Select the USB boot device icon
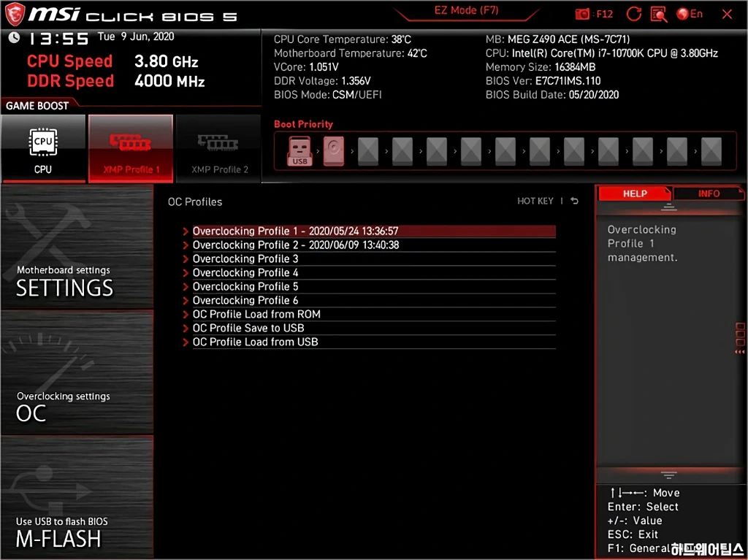748x560 pixels. tap(299, 151)
